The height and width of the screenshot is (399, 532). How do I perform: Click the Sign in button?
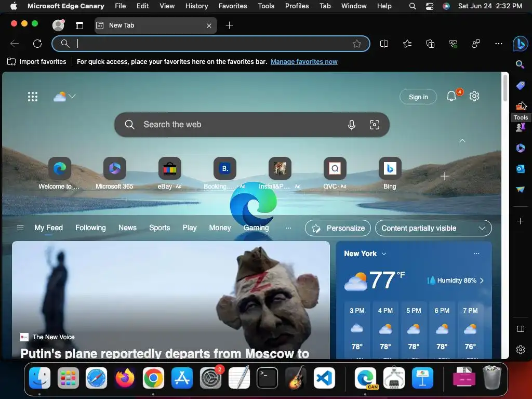418,97
